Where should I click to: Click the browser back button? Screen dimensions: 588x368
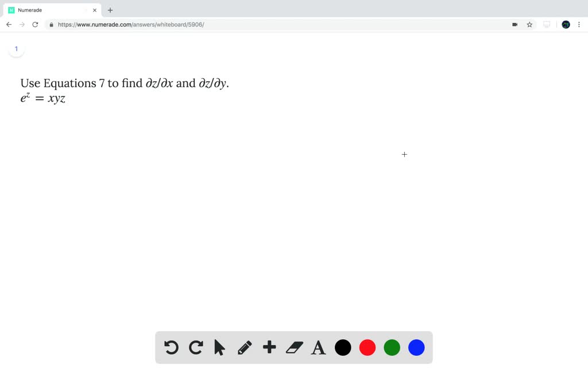(x=9, y=24)
